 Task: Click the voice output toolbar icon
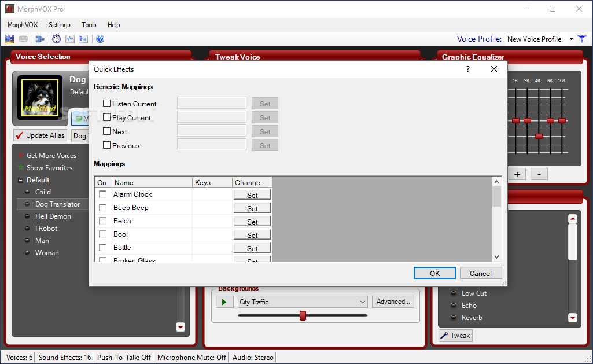tap(83, 39)
